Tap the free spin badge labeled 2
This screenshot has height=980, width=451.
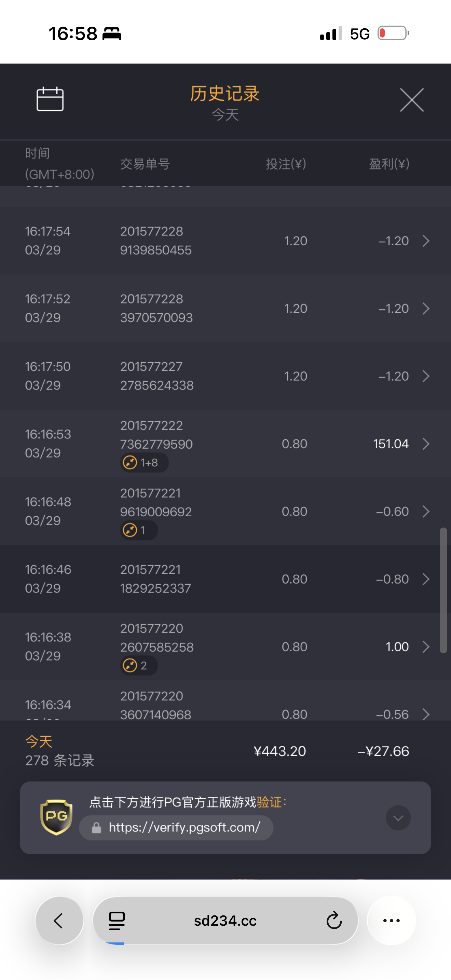pyautogui.click(x=138, y=665)
